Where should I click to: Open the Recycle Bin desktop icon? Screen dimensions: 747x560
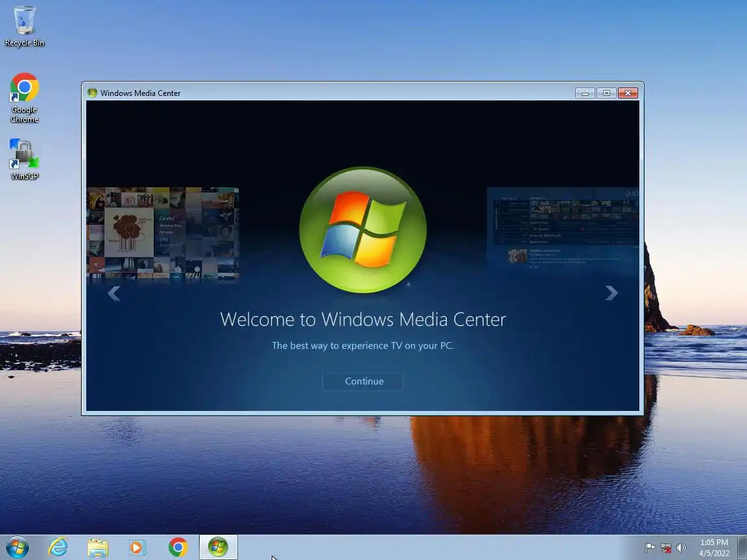coord(24,27)
